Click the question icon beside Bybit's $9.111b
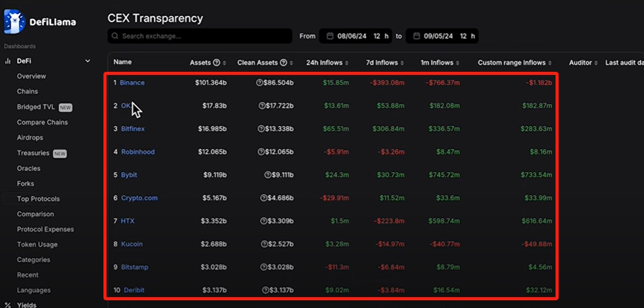This screenshot has height=308, width=644. click(x=267, y=175)
